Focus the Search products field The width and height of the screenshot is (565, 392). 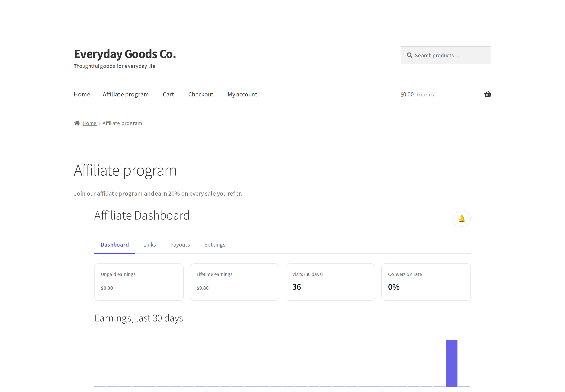click(446, 55)
